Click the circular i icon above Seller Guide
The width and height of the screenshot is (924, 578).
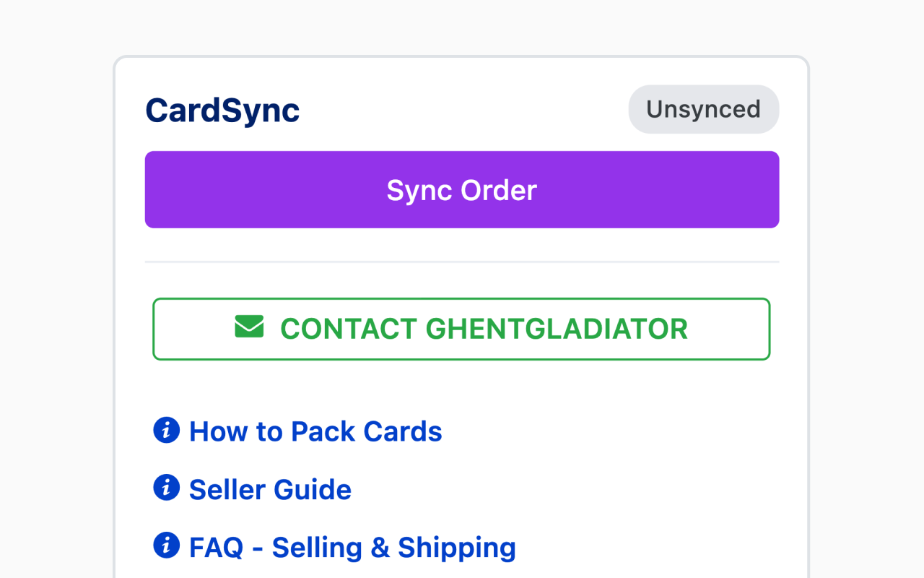pyautogui.click(x=166, y=430)
